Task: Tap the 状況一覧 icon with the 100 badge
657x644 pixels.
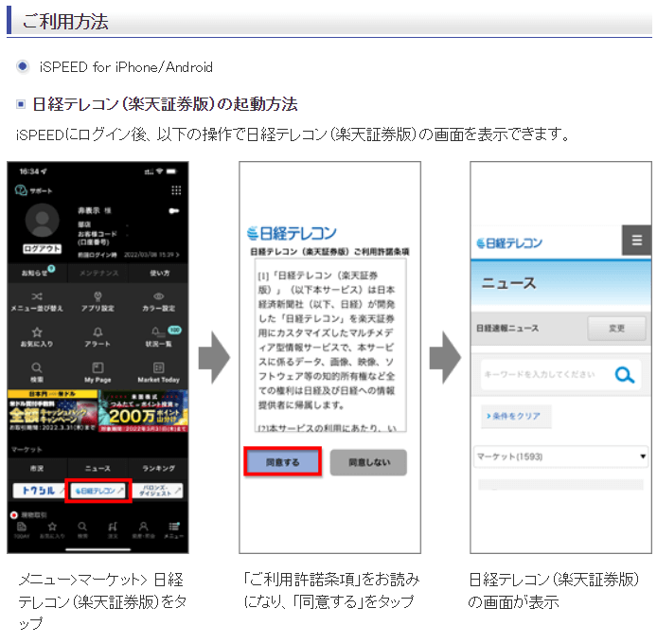Action: [158, 332]
